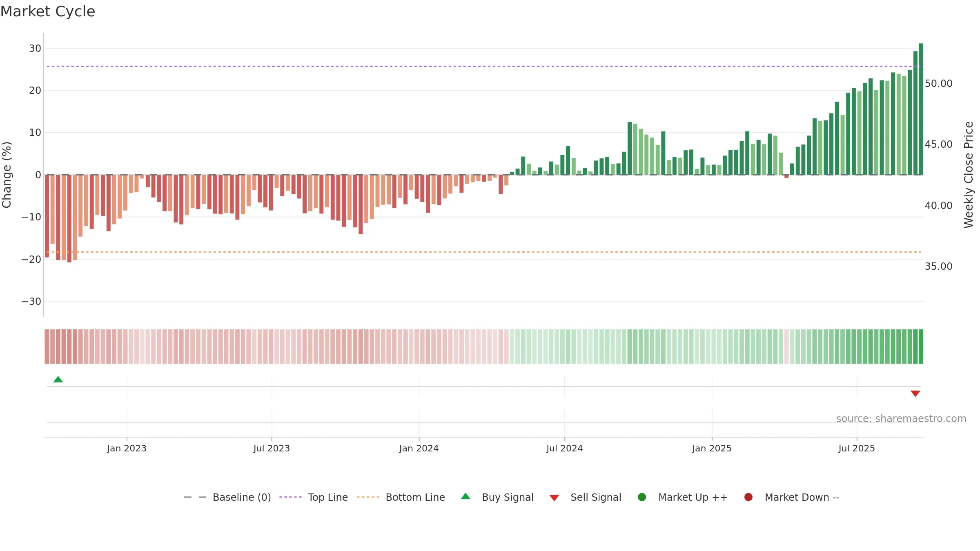Click the dark red circle icon in legend

[748, 497]
